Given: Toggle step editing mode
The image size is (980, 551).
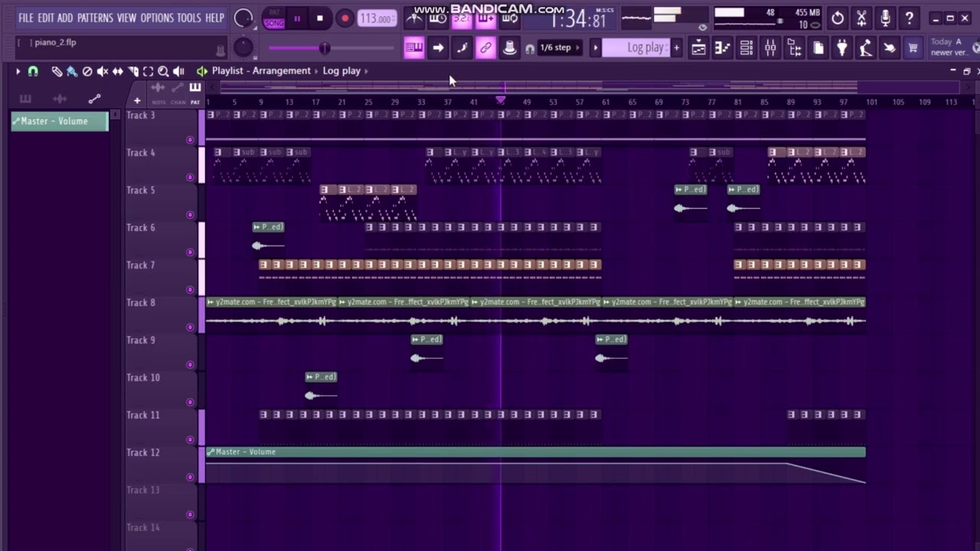Looking at the screenshot, I should coord(462,48).
